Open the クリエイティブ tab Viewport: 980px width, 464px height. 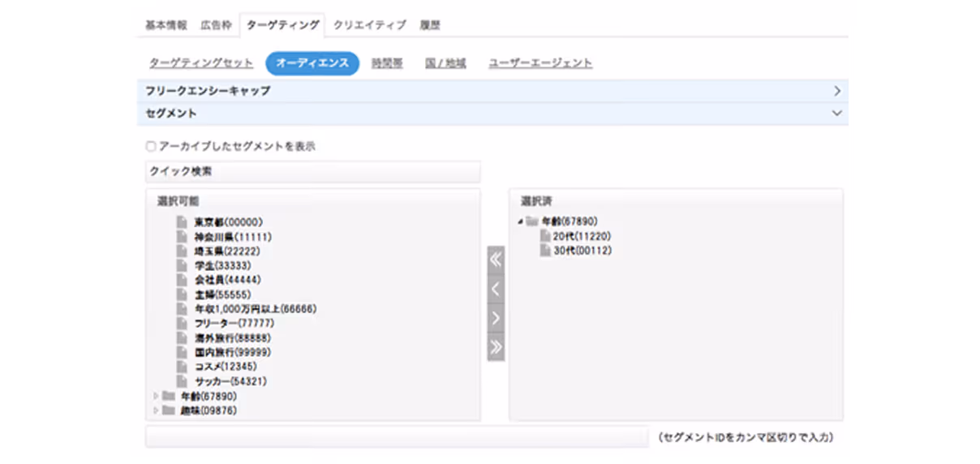point(370,25)
